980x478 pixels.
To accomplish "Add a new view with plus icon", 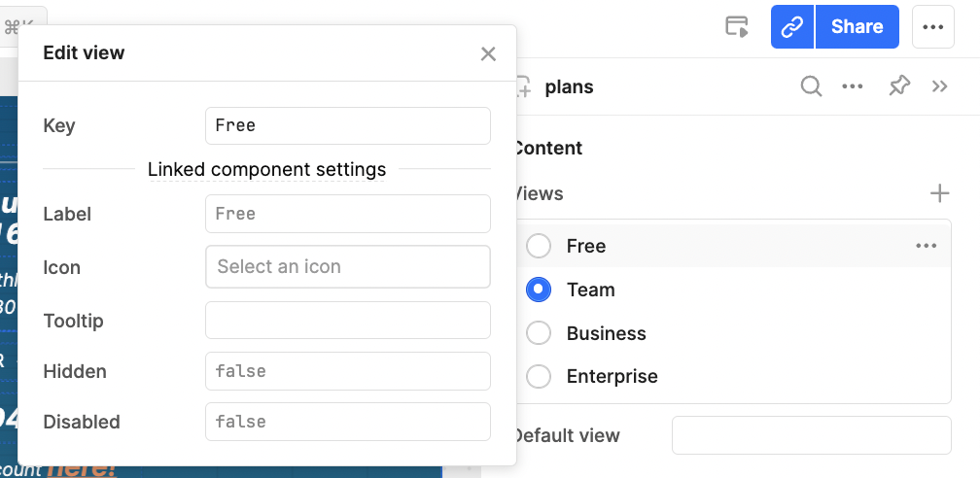I will click(939, 193).
